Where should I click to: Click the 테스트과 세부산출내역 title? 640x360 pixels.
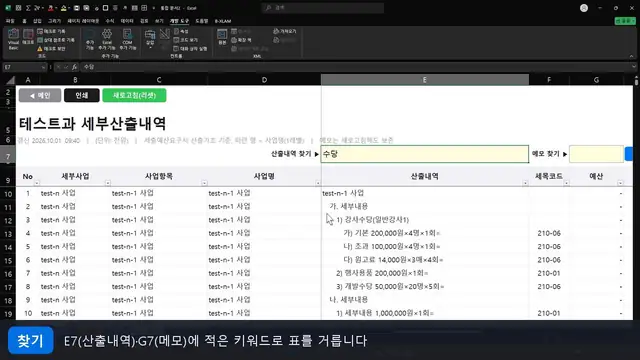tap(92, 123)
